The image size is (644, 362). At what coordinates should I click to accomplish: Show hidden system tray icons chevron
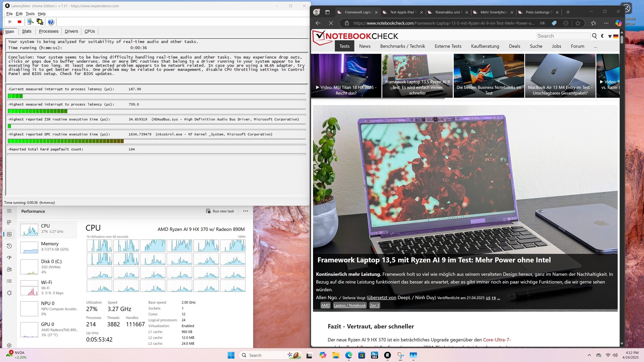(589, 355)
